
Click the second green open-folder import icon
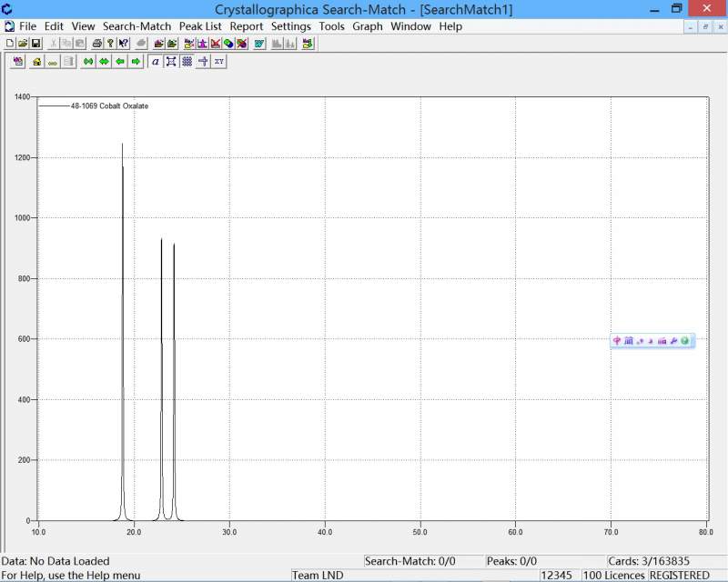(x=172, y=44)
